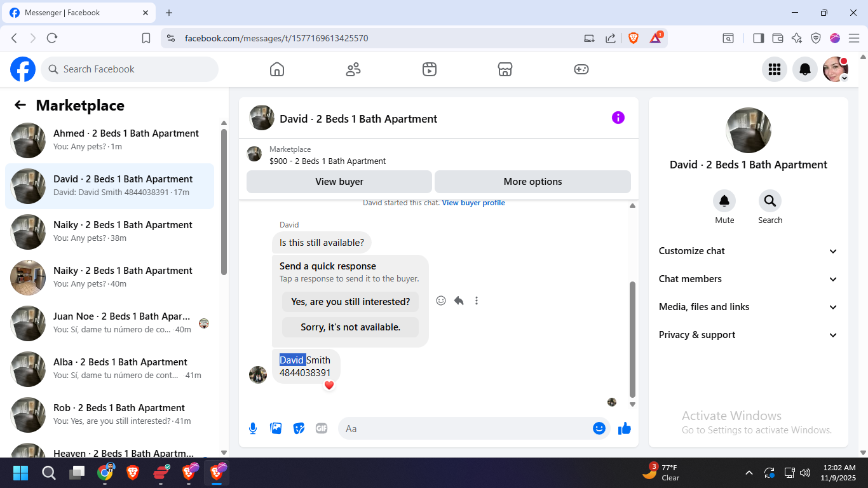Open the notifications bell
The height and width of the screenshot is (488, 868).
tap(805, 69)
